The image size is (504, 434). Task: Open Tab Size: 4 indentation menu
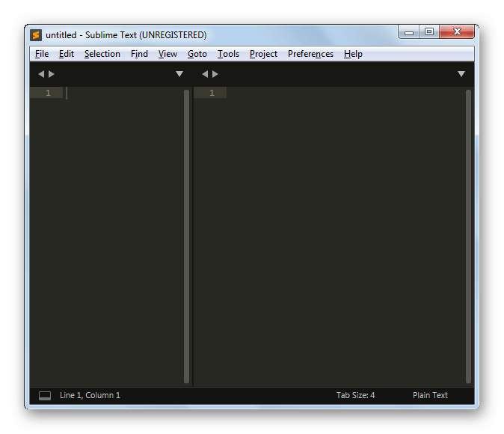point(355,395)
